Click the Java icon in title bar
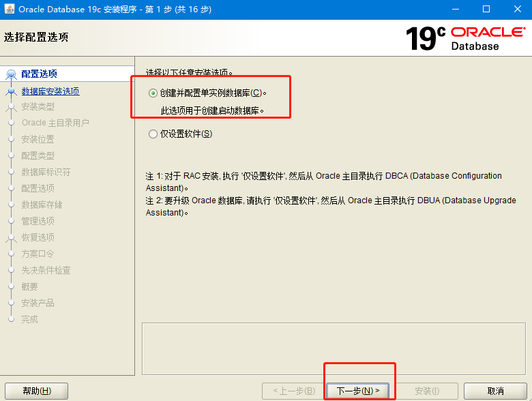The width and height of the screenshot is (532, 401). tap(9, 9)
